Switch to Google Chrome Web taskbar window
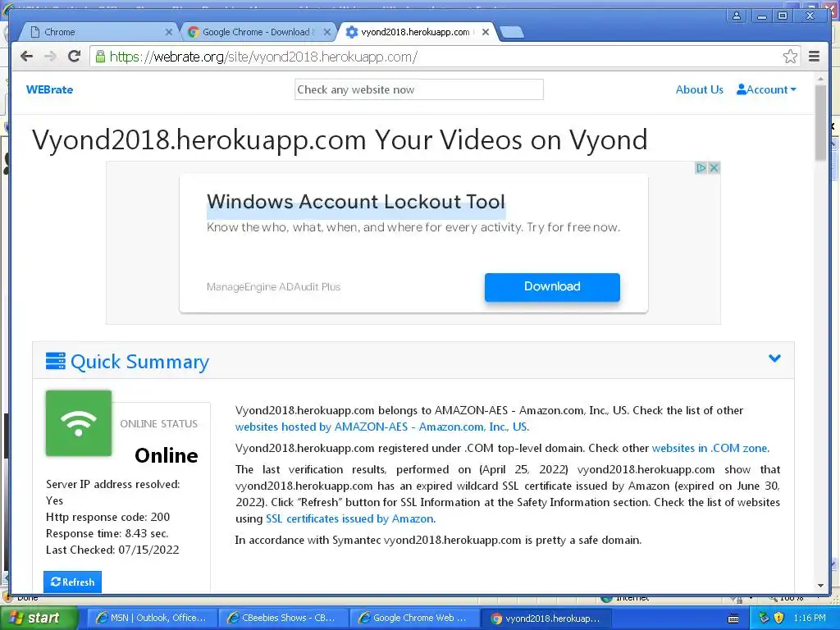 (413, 619)
